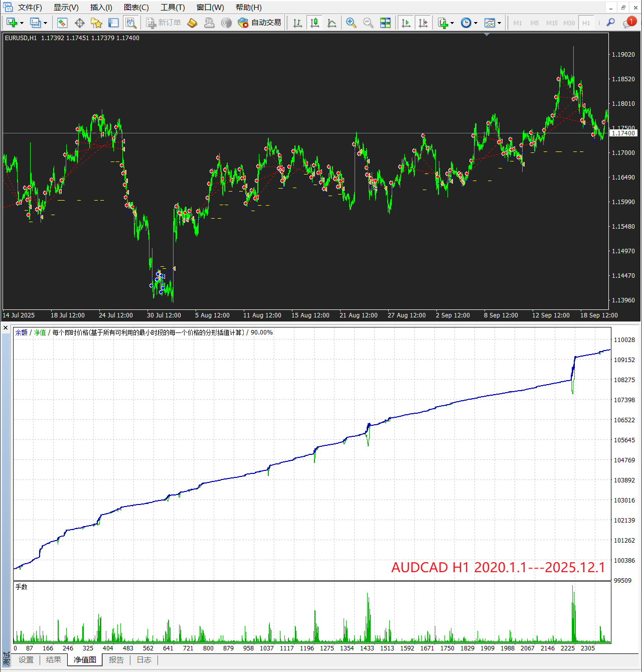Open the Market Watch window icon
Viewport: 642px width, 672px height.
(62, 23)
